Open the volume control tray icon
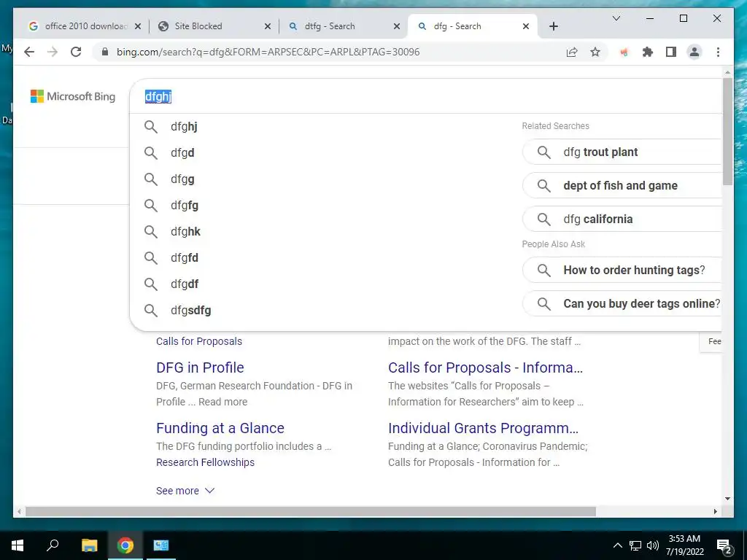Image resolution: width=747 pixels, height=560 pixels. [x=653, y=545]
